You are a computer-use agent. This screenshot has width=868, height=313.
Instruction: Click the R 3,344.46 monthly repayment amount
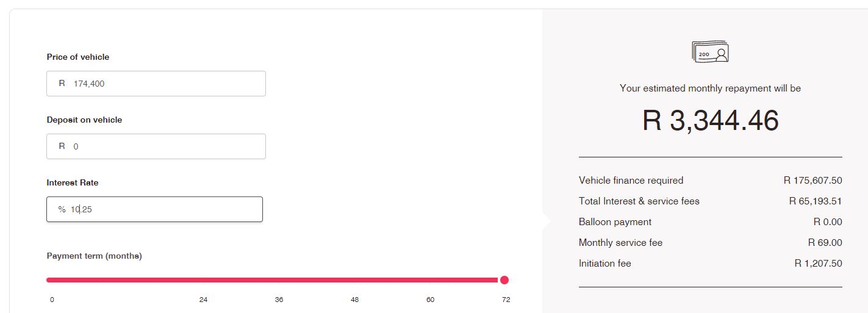pos(711,120)
